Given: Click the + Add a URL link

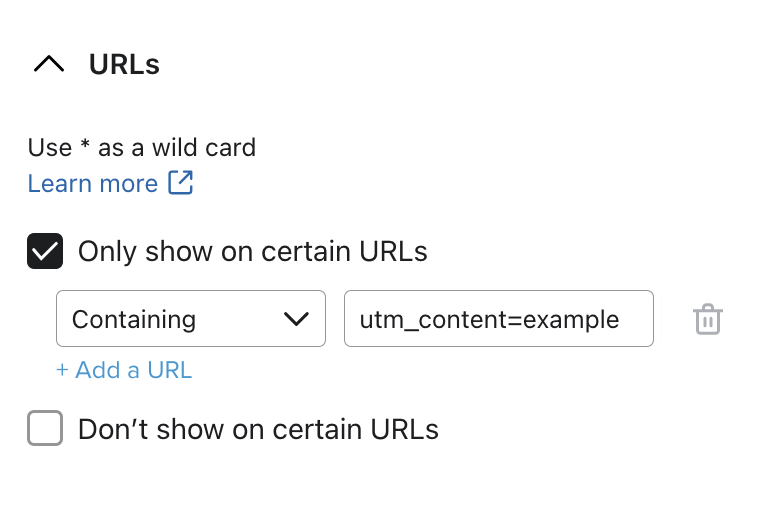Looking at the screenshot, I should click(124, 370).
